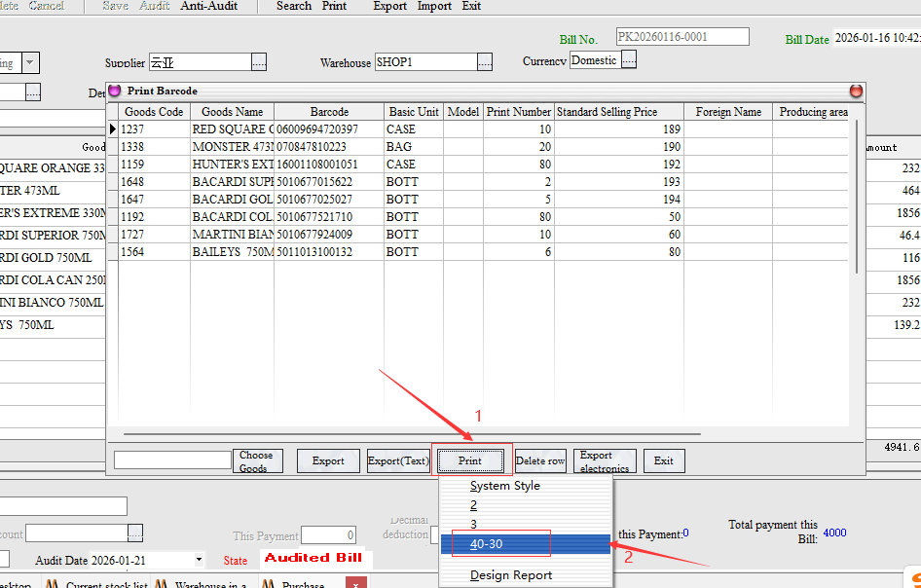Open Supplier lookup ellipsis button

coord(258,62)
